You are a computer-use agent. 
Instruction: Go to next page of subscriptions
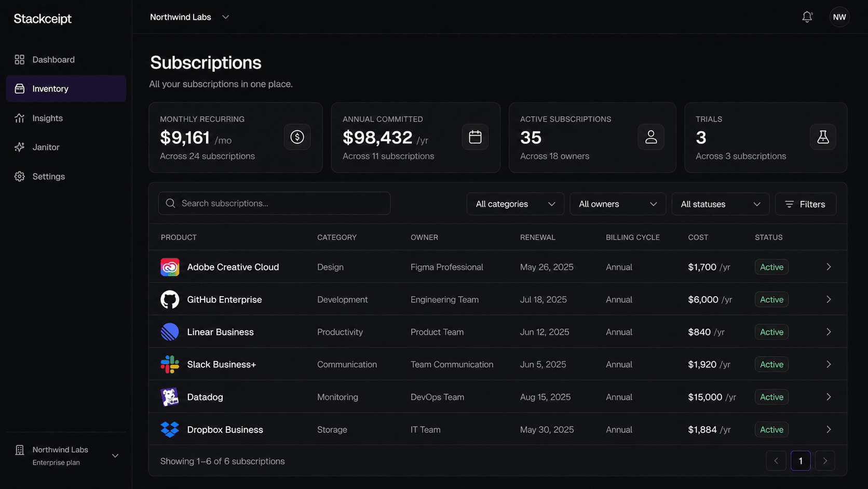click(825, 461)
